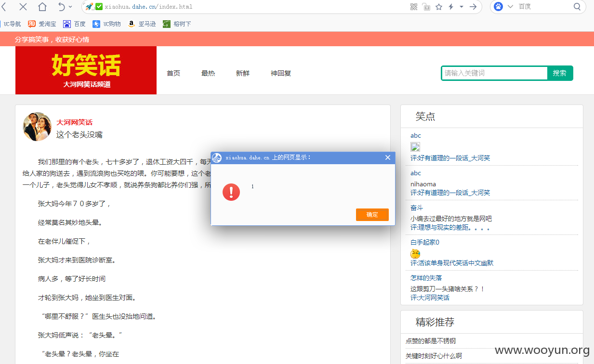Open the 榕树下 bookmark
Image resolution: width=594 pixels, height=364 pixels.
tap(177, 24)
